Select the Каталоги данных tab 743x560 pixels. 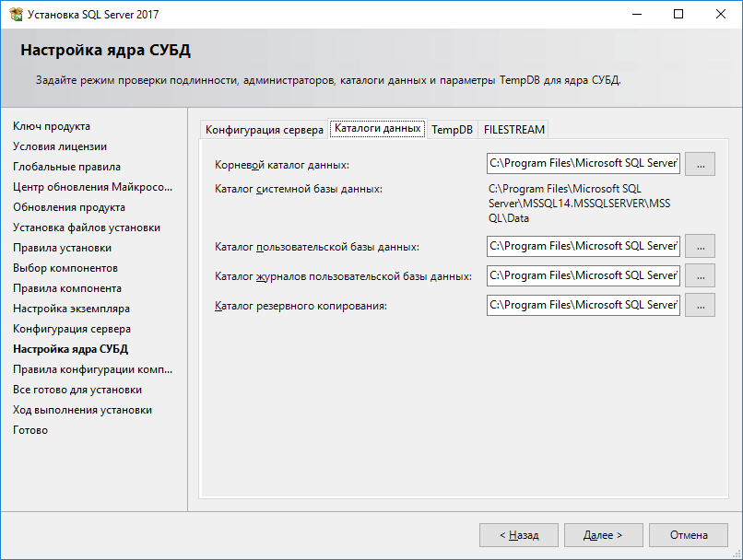tap(377, 129)
